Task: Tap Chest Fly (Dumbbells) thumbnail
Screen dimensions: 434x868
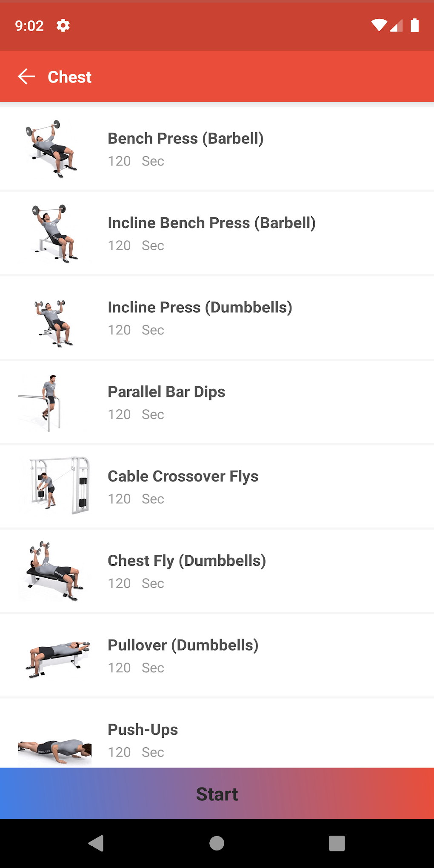Action: tap(54, 571)
